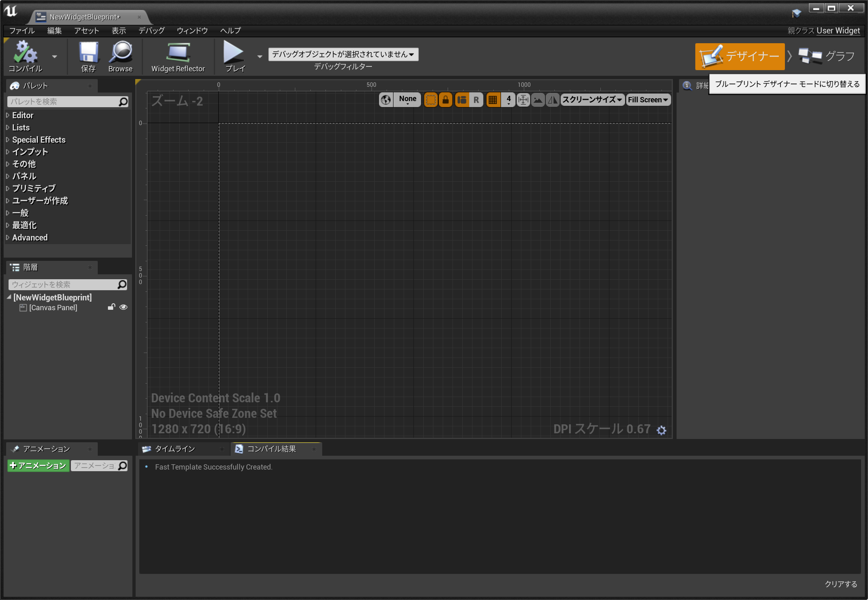This screenshot has width=868, height=600.
Task: Open the ウィンドウ menu
Action: click(x=192, y=31)
